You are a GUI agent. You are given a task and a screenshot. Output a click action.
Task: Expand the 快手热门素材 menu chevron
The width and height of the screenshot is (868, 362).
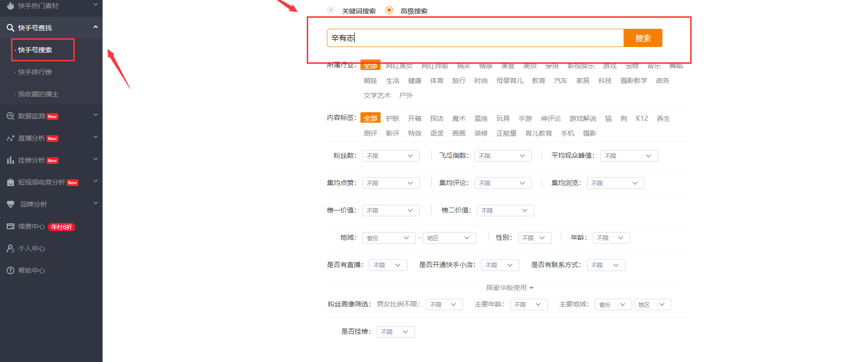point(95,5)
